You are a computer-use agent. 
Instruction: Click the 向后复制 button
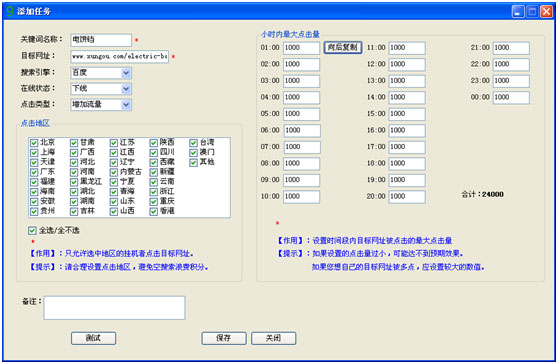[x=343, y=47]
